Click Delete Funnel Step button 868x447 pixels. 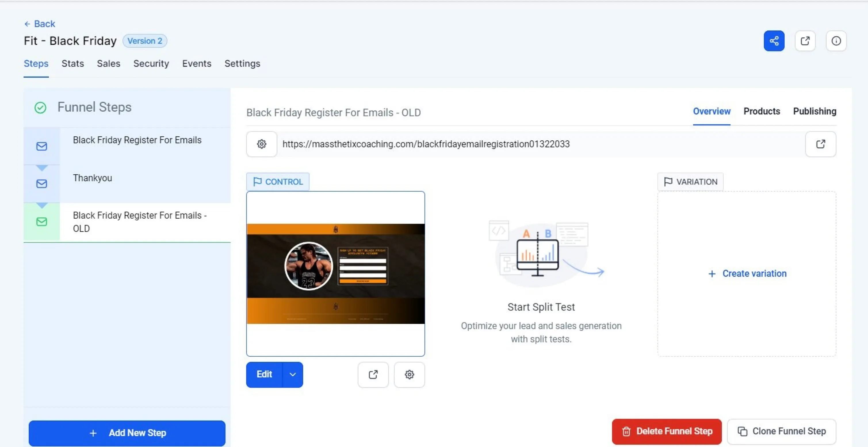click(666, 431)
